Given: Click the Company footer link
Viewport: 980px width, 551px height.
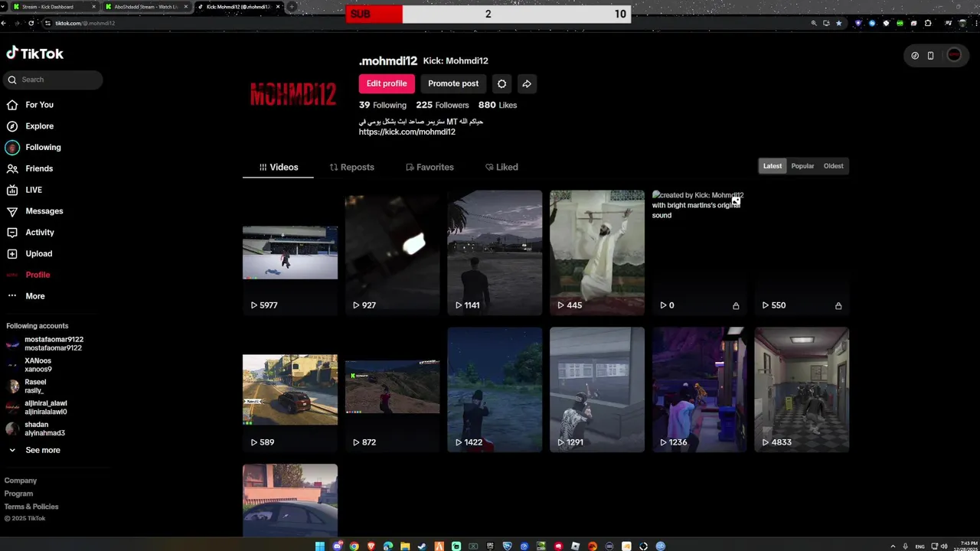Looking at the screenshot, I should [21, 481].
